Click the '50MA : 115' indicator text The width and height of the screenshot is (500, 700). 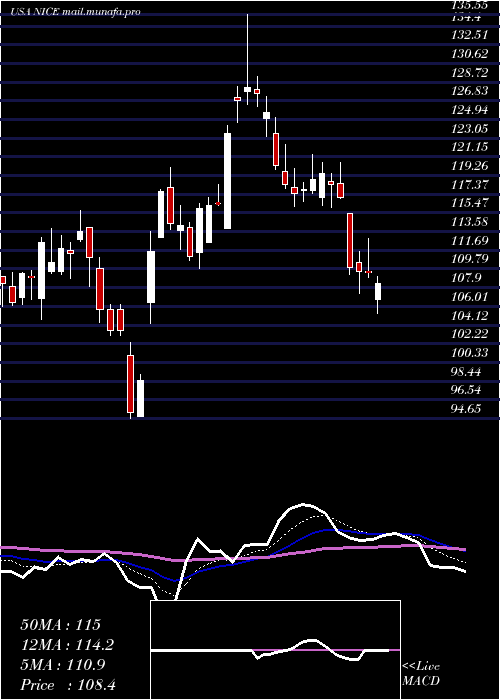(x=61, y=625)
